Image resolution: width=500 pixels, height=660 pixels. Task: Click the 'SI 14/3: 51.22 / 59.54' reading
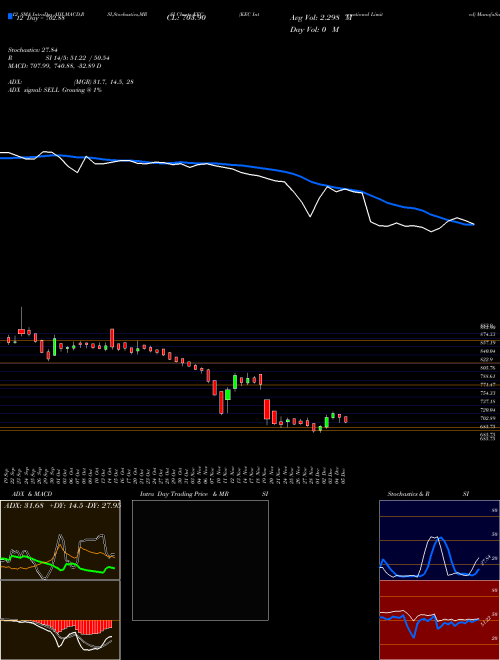click(x=78, y=58)
